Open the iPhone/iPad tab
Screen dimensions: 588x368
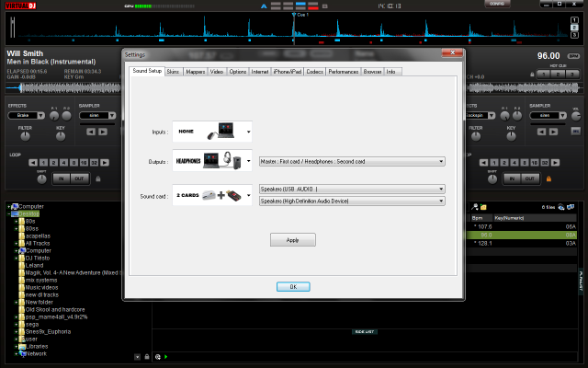tap(288, 72)
